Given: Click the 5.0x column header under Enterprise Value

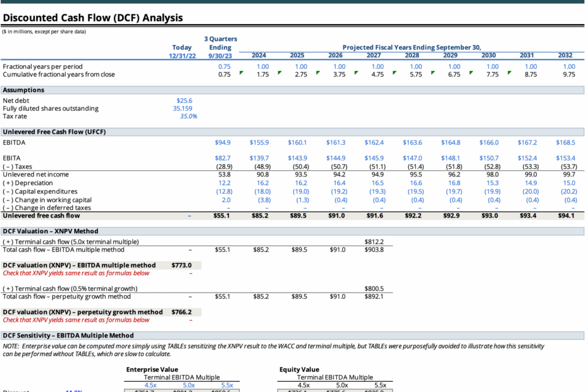Looking at the screenshot, I should point(190,385).
